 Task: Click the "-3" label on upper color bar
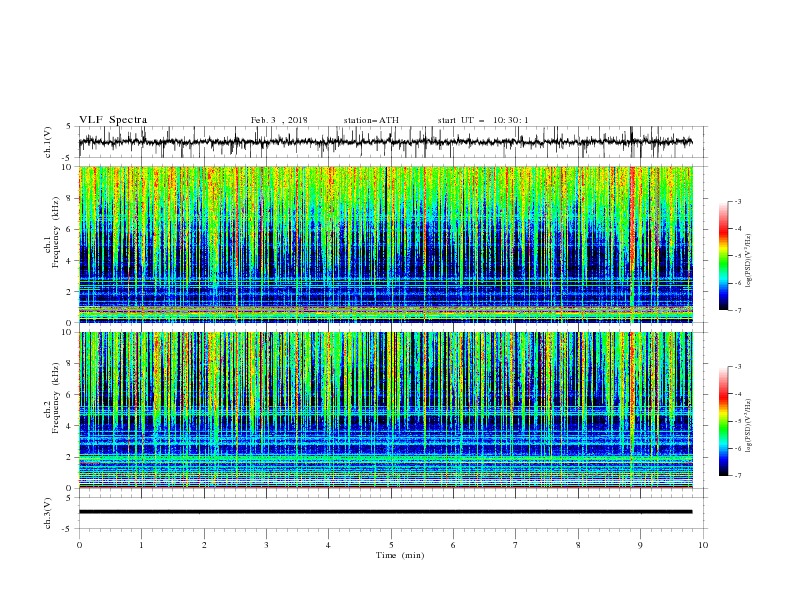click(x=738, y=201)
